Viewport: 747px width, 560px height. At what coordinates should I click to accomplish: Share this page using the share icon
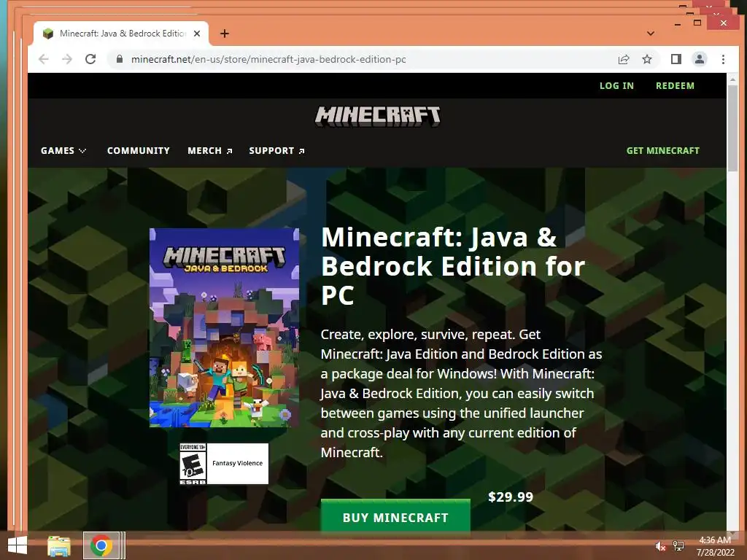pos(624,59)
